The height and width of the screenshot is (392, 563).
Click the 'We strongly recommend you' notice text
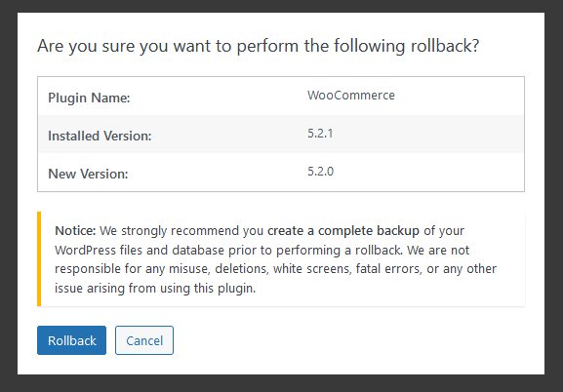(x=181, y=230)
